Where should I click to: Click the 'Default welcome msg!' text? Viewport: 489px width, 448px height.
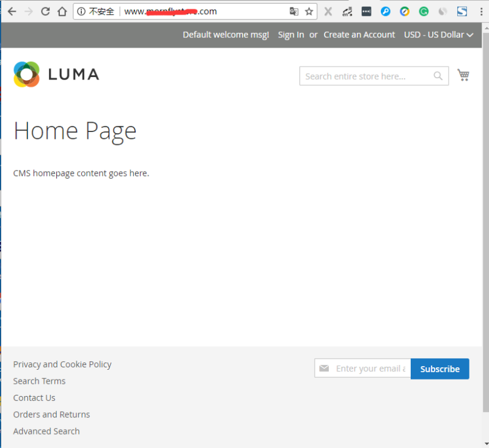tap(226, 35)
